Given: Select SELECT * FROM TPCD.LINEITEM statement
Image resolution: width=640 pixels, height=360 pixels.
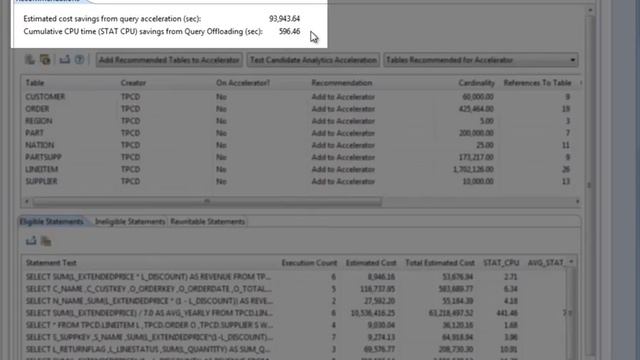Looking at the screenshot, I should tap(294, 325).
